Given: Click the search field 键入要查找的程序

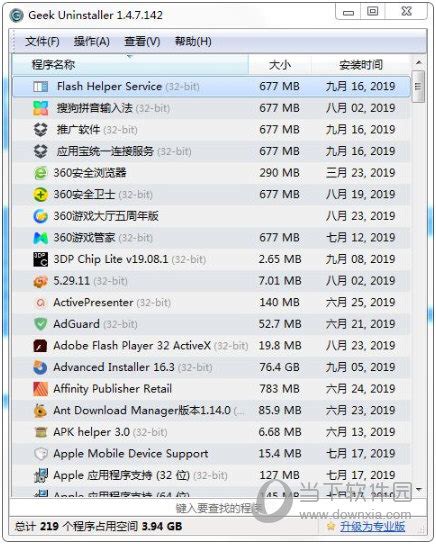Looking at the screenshot, I should [x=218, y=508].
